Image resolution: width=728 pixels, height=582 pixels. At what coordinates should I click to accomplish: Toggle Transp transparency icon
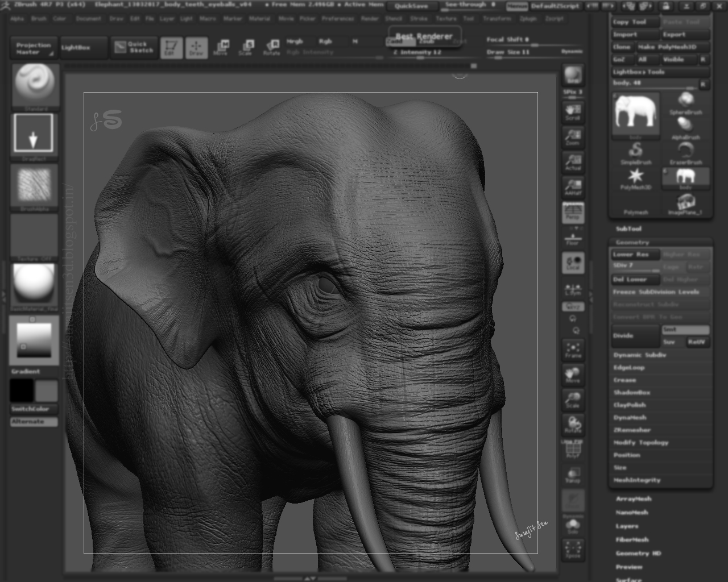point(573,475)
